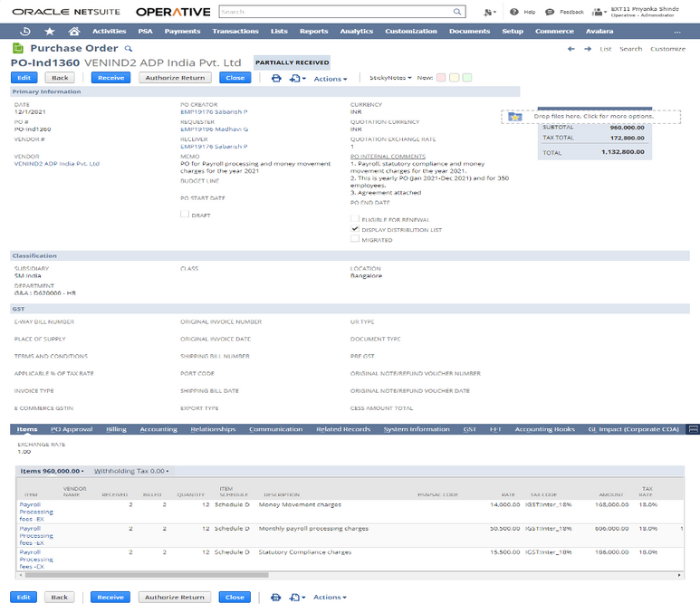Click the Feedback speech bubble icon
Viewport: 700px width, 613px height.
pos(550,12)
